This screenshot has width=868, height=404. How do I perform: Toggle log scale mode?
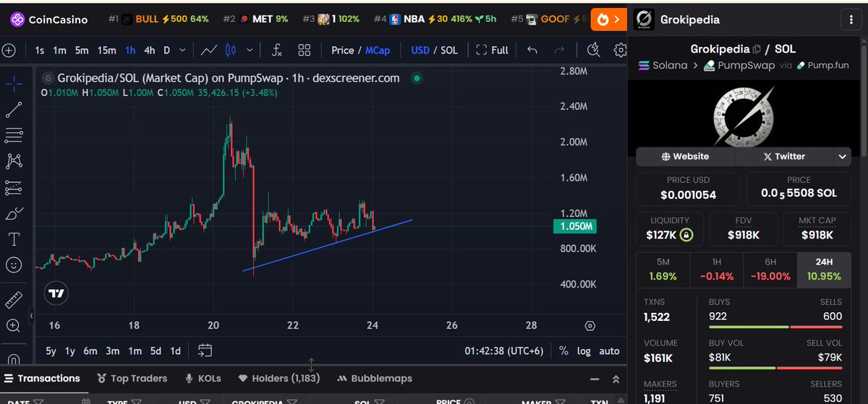(584, 351)
